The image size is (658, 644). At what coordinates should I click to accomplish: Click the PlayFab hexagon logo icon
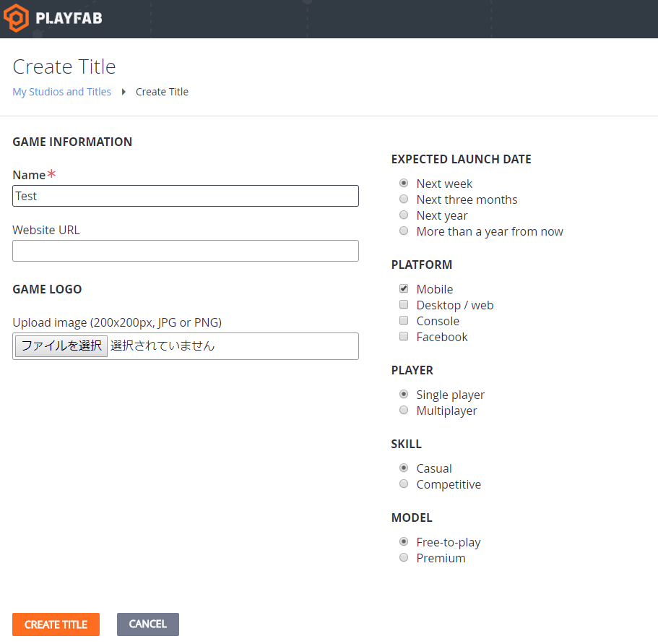click(x=16, y=18)
